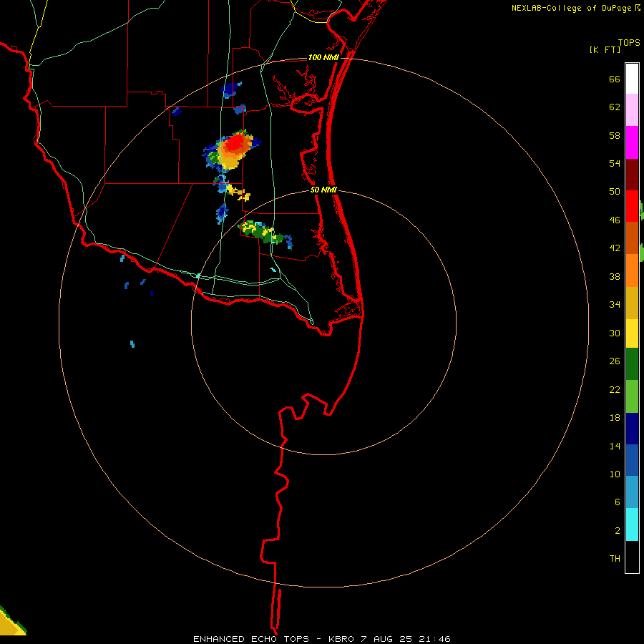Click the NEXLAB-College of DuPage credit
This screenshot has width=644, height=644.
click(x=575, y=8)
